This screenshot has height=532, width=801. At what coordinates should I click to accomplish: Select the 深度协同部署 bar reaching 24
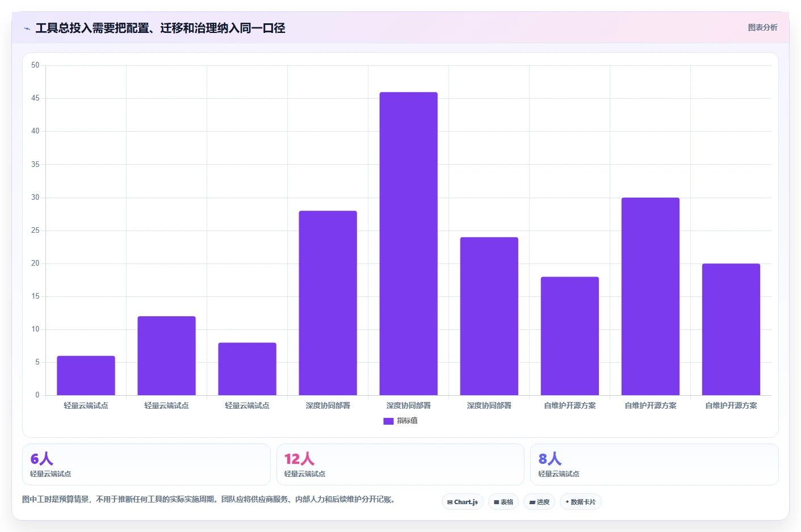tap(489, 316)
